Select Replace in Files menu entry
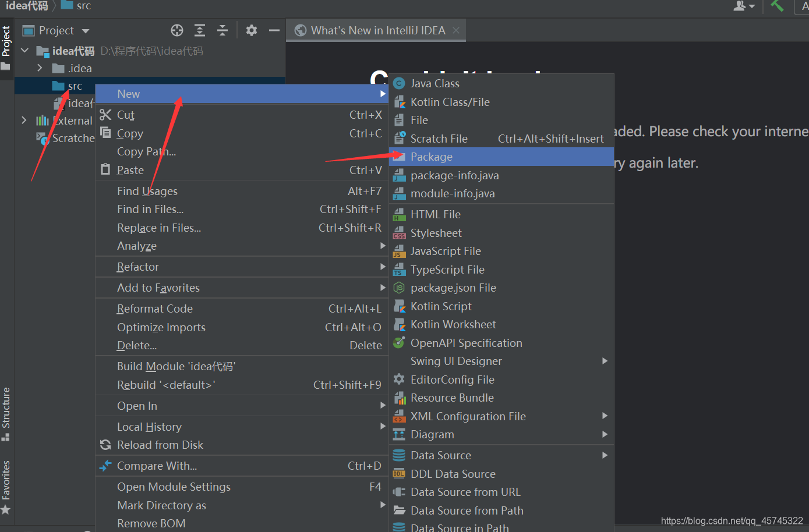 pos(242,228)
